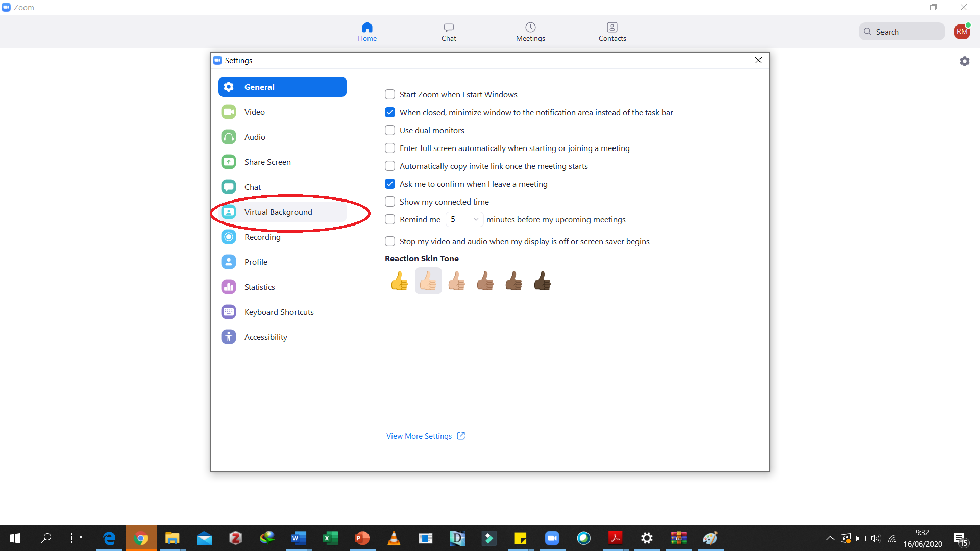980x551 pixels.
Task: Open the Audio settings headphone icon
Action: pos(228,137)
